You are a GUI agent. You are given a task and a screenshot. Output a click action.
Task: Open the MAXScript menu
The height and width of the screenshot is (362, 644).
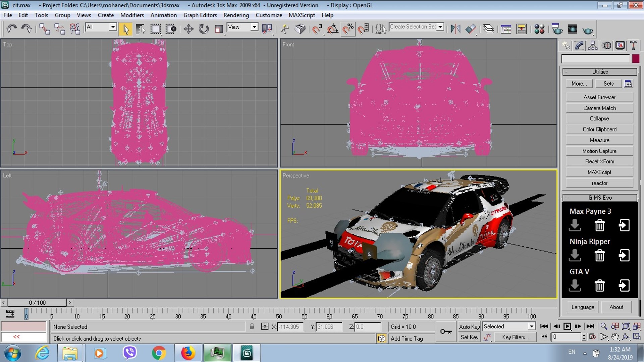point(302,15)
